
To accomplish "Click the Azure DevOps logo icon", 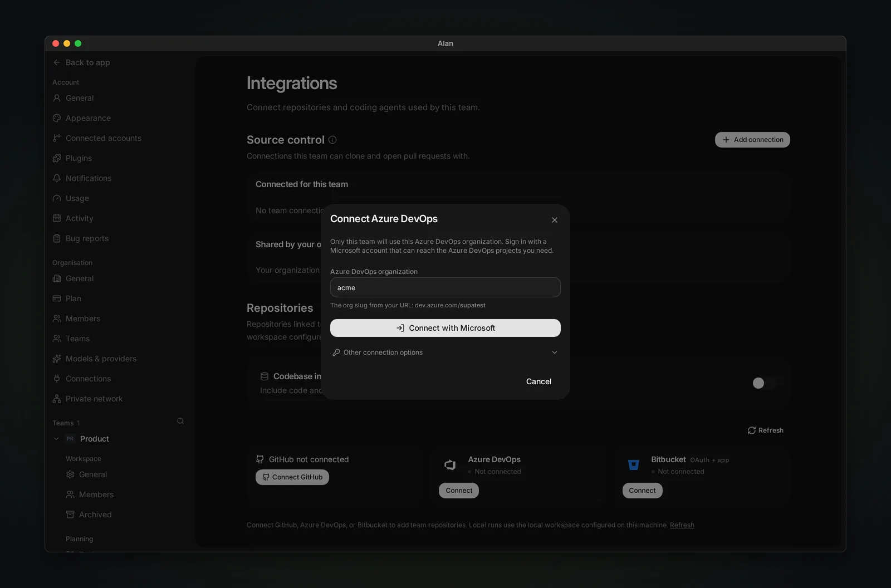I will [450, 464].
